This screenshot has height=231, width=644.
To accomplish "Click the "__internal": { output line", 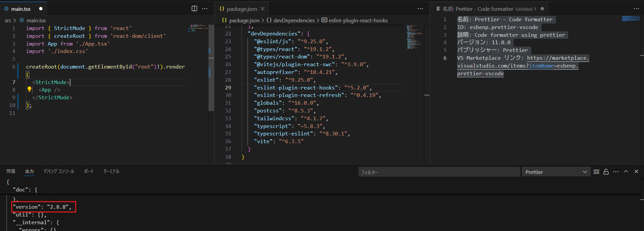I will click(x=36, y=222).
